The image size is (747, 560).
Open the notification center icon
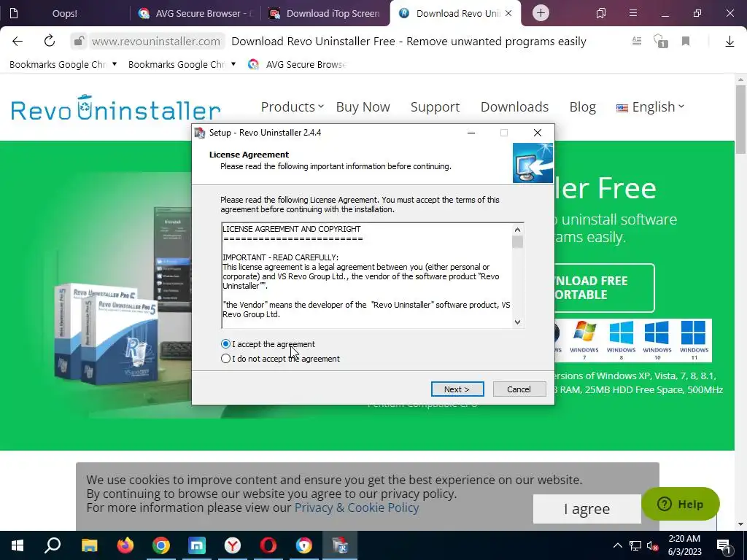(x=724, y=545)
